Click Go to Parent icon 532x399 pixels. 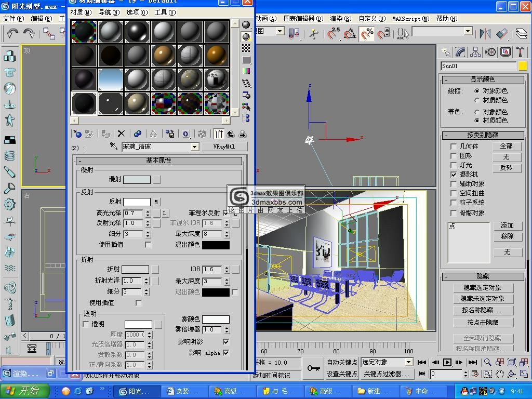231,134
